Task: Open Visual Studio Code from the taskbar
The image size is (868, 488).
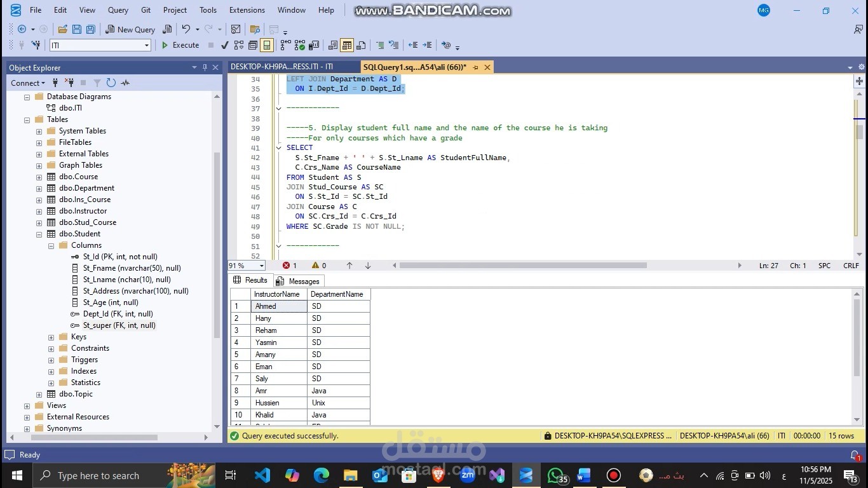Action: click(262, 475)
